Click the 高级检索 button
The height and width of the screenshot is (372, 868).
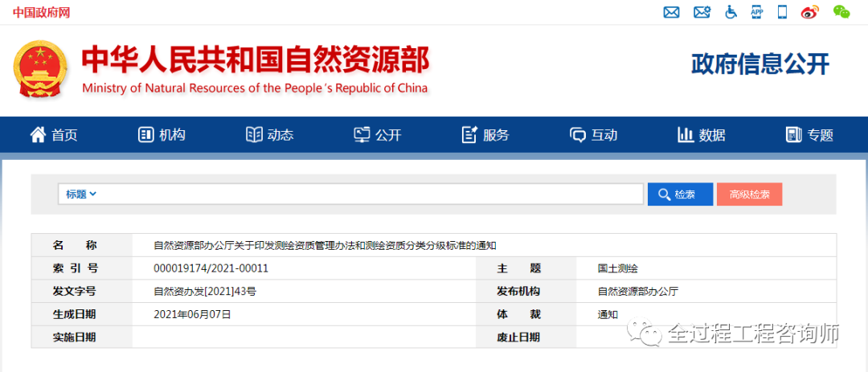(x=750, y=194)
